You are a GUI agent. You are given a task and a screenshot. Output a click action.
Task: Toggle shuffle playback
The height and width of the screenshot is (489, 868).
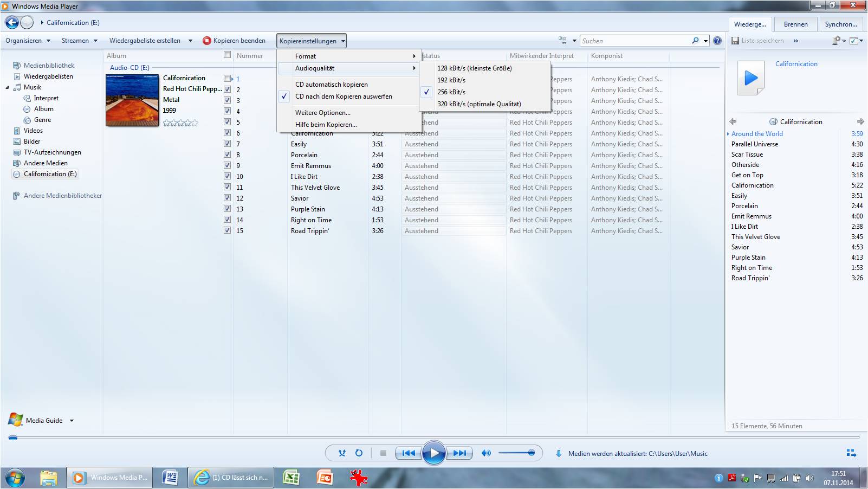pos(342,453)
